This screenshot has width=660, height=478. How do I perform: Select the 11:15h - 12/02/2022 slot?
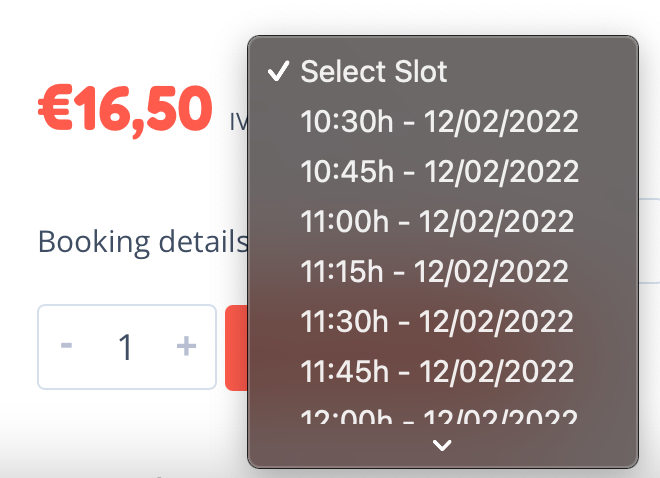[434, 271]
